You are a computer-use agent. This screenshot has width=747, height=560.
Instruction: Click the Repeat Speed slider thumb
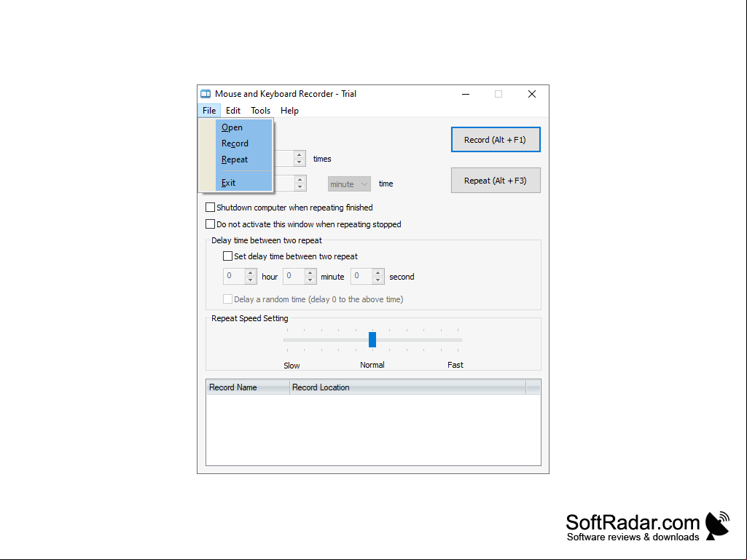click(x=372, y=339)
